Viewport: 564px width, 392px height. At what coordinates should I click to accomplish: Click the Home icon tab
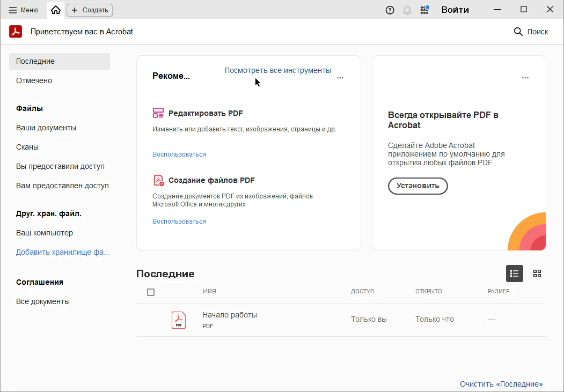(x=56, y=10)
